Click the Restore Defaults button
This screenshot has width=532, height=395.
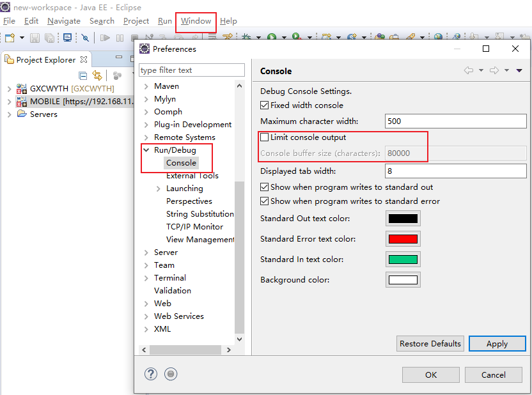430,343
